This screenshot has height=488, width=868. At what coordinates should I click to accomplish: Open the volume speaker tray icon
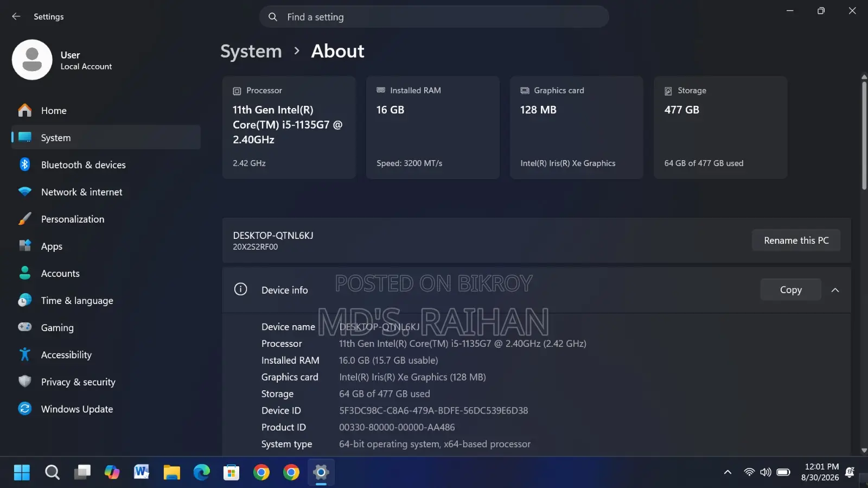pyautogui.click(x=765, y=472)
